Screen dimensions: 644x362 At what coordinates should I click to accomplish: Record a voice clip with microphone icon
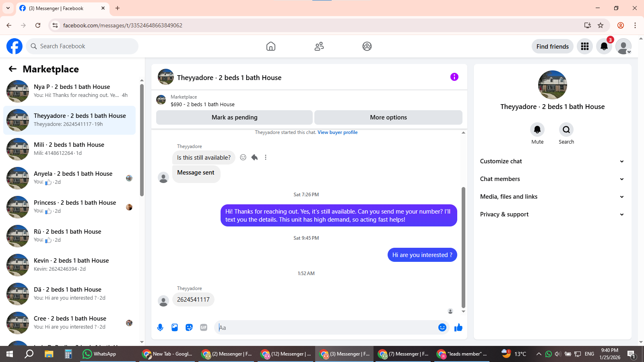pyautogui.click(x=160, y=327)
